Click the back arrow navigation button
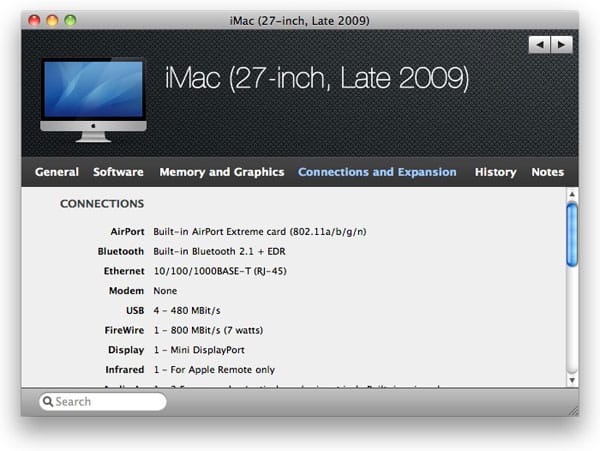This screenshot has width=600, height=451. point(539,45)
